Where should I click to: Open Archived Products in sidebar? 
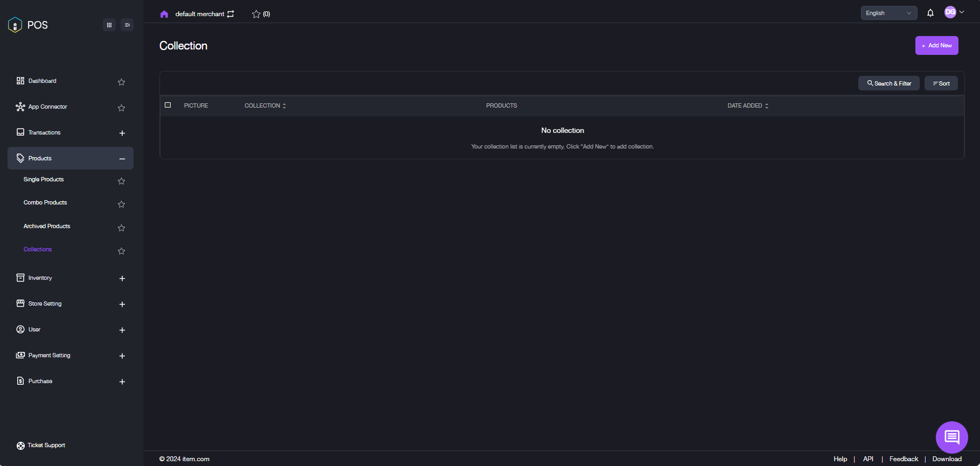[47, 227]
